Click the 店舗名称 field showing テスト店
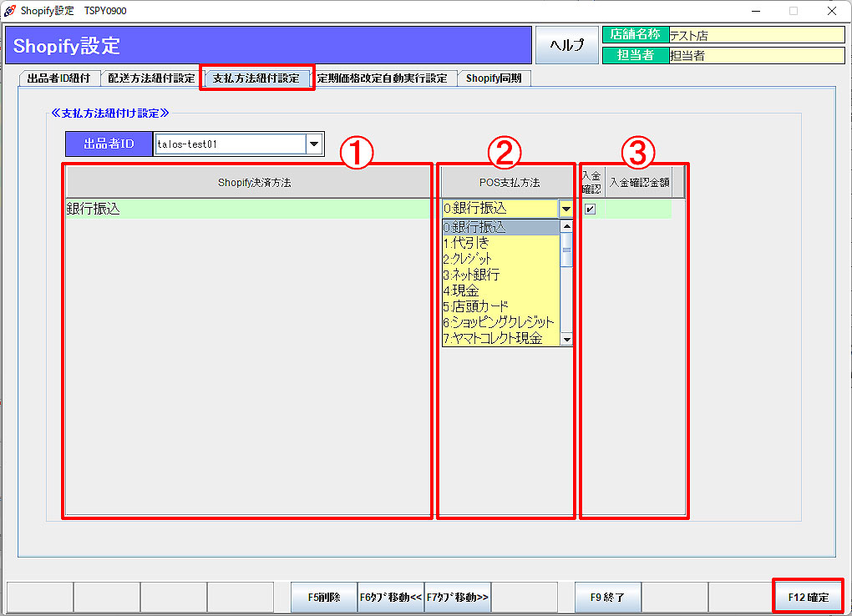The image size is (852, 616). click(757, 35)
